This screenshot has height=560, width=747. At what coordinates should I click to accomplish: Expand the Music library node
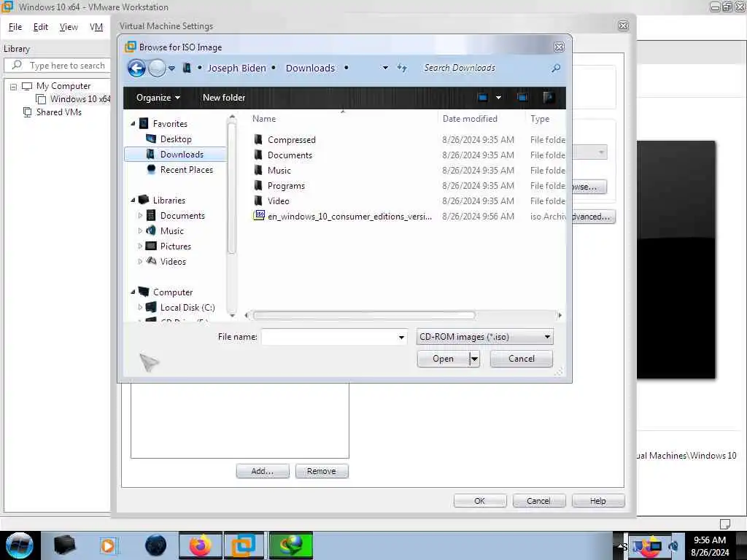point(140,231)
